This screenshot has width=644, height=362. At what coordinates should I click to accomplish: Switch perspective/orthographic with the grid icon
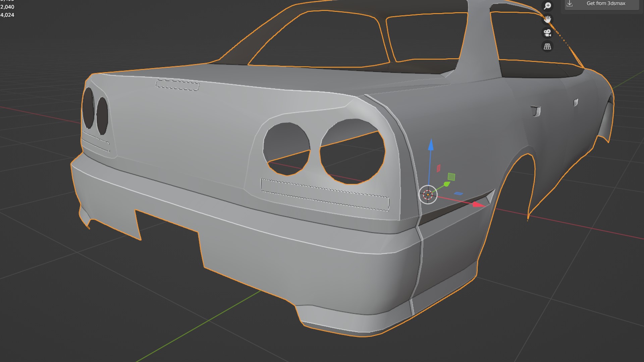tap(547, 47)
